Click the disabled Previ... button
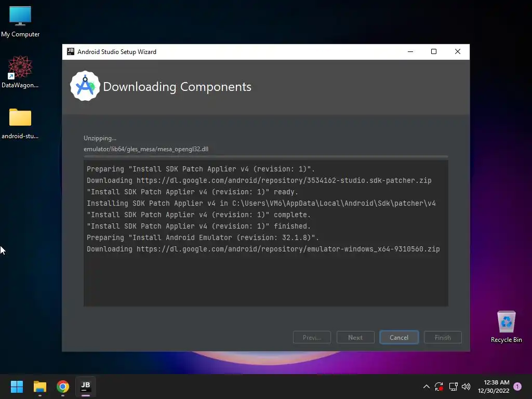Screen dimensions: 532x399 tap(312, 337)
